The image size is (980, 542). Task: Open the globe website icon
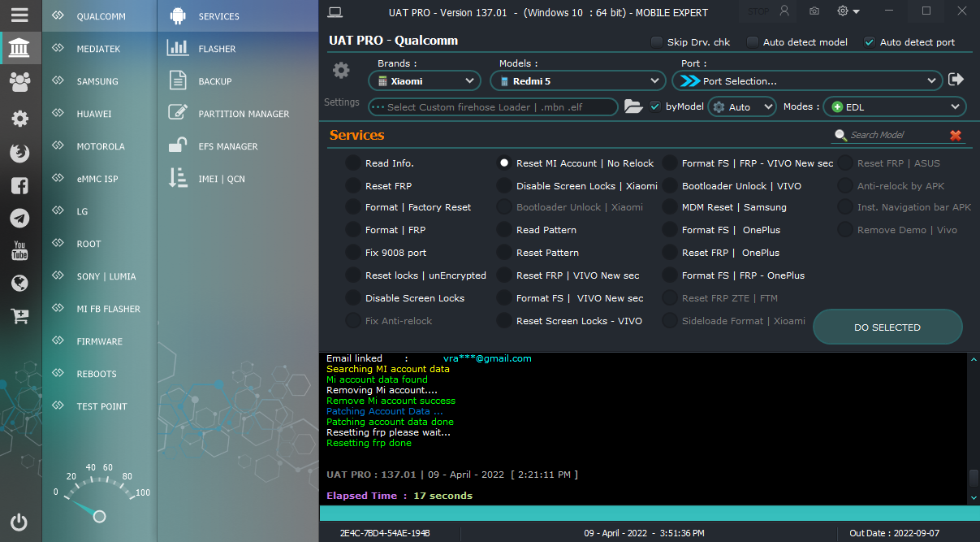[19, 283]
